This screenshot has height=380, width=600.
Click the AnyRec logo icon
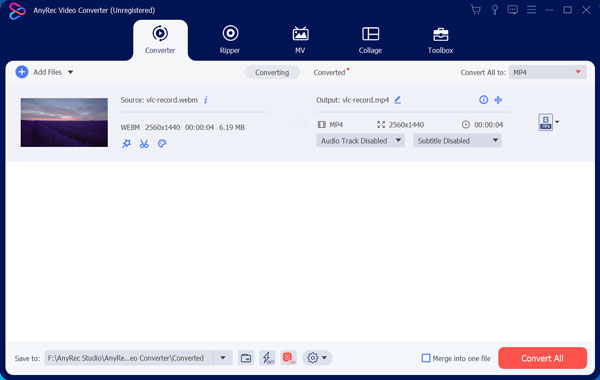click(x=17, y=11)
